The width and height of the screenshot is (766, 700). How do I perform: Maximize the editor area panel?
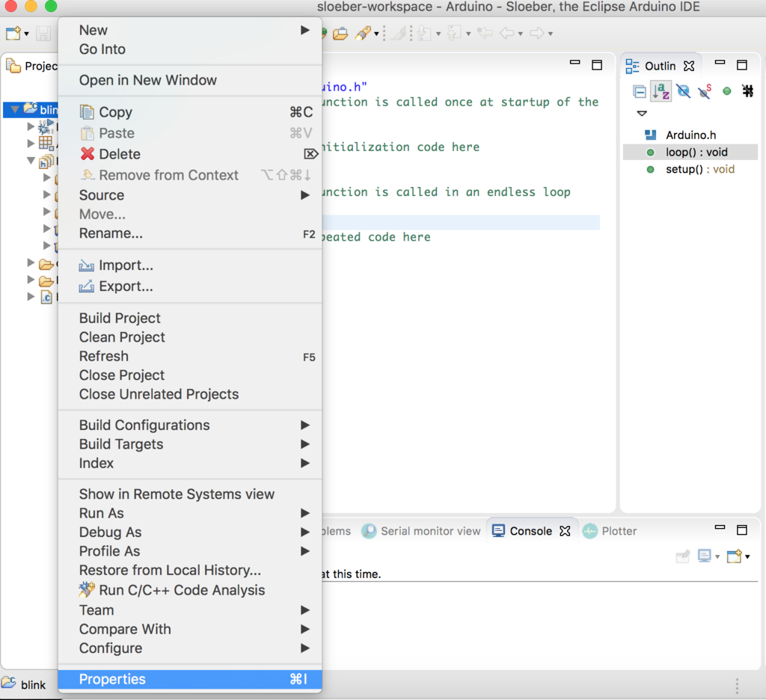(x=597, y=65)
